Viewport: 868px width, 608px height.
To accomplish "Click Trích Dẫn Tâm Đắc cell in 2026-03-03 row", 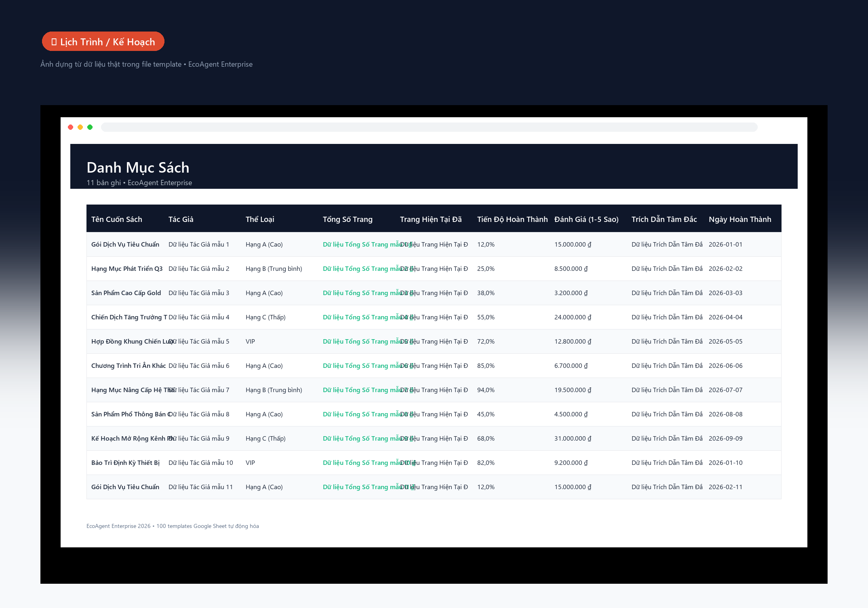I will (667, 293).
